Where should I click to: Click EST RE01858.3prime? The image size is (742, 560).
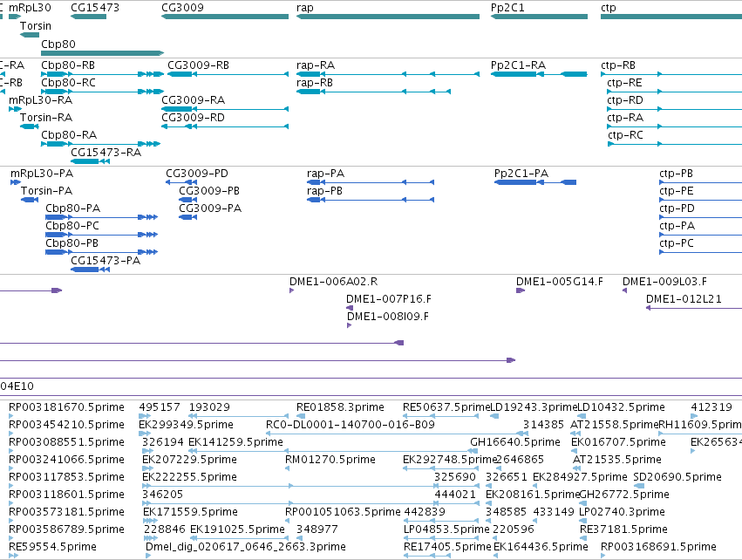(x=301, y=415)
